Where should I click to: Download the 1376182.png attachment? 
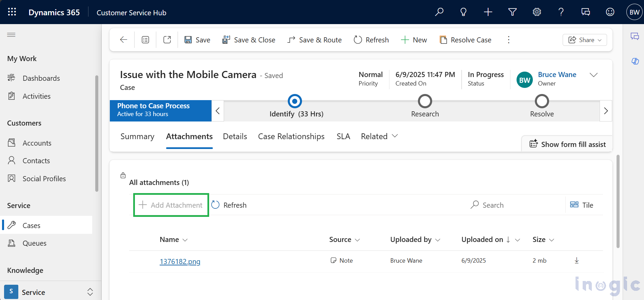(577, 260)
